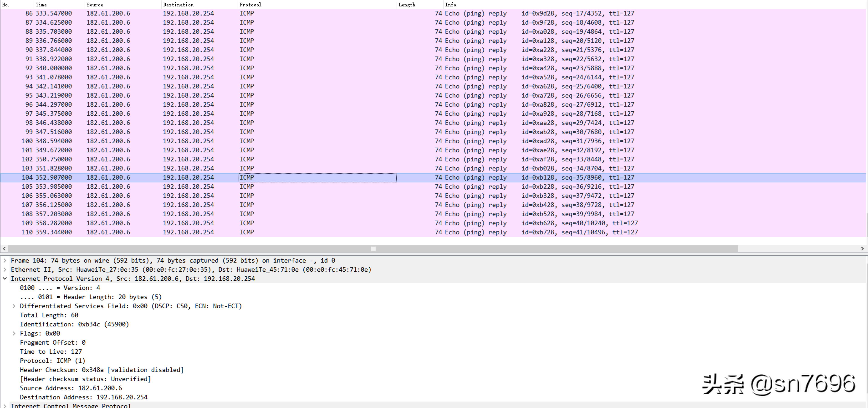Image resolution: width=868 pixels, height=408 pixels.
Task: Select packet with seq=34/8704
Action: point(433,168)
